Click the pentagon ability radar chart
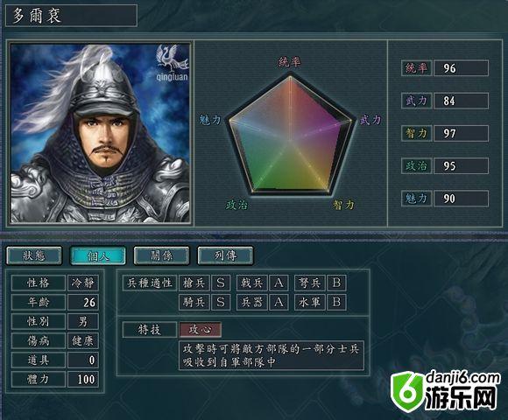This screenshot has height=420, width=508. pyautogui.click(x=290, y=134)
